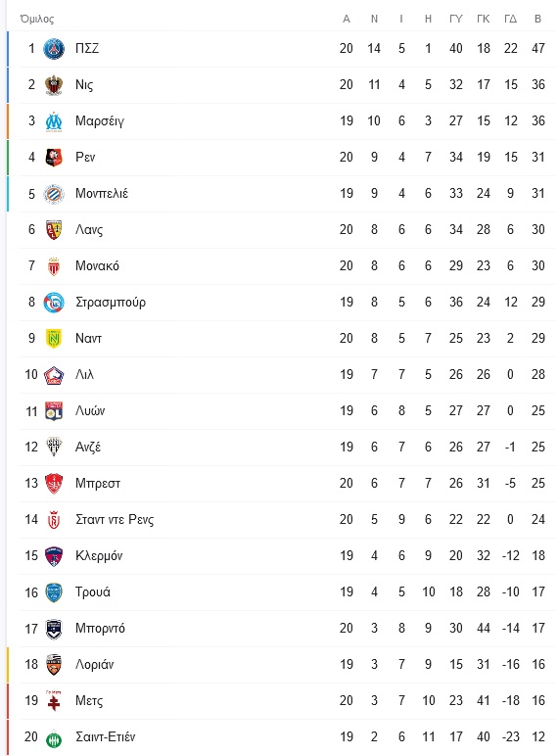The width and height of the screenshot is (559, 756).
Task: Click the Σαιντ-Ετιέν green crest
Action: coord(54,737)
